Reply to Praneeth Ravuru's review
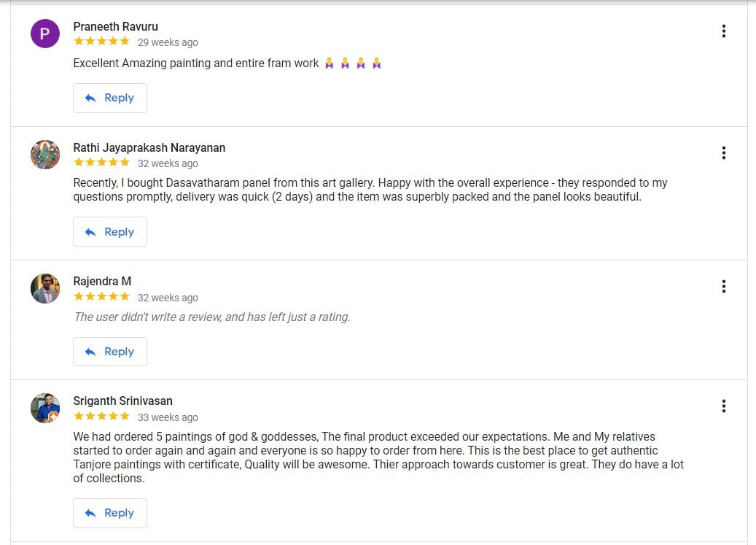 110,98
